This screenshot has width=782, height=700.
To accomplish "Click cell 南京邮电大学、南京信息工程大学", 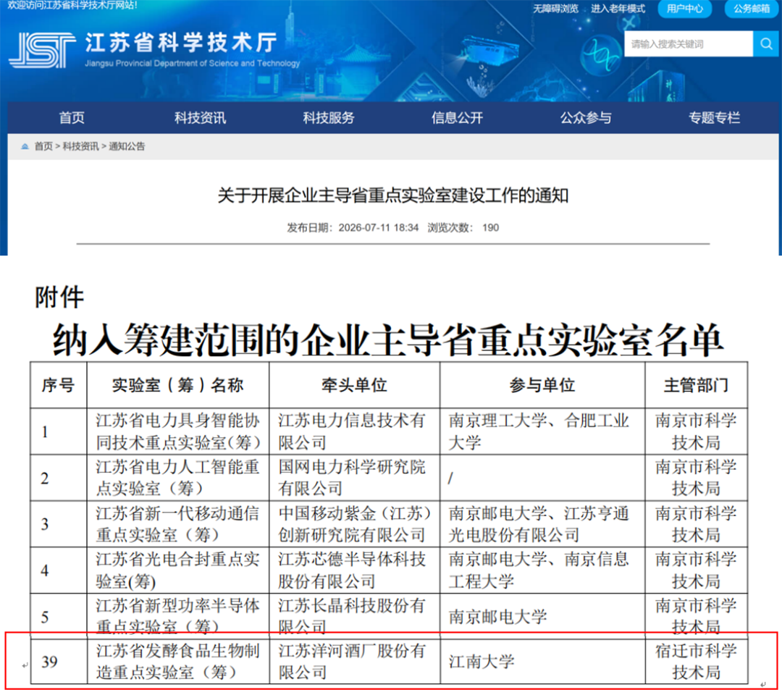I will pyautogui.click(x=542, y=570).
